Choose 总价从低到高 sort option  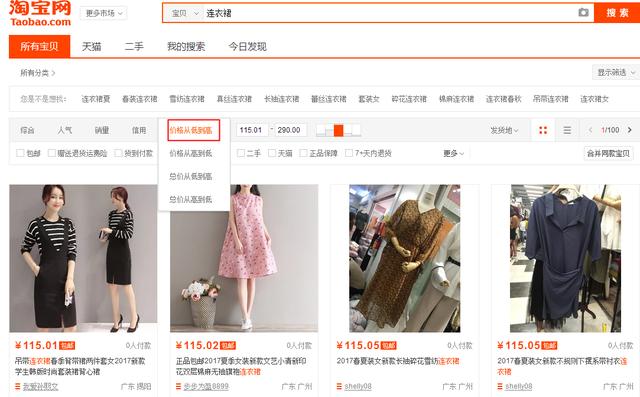[191, 176]
